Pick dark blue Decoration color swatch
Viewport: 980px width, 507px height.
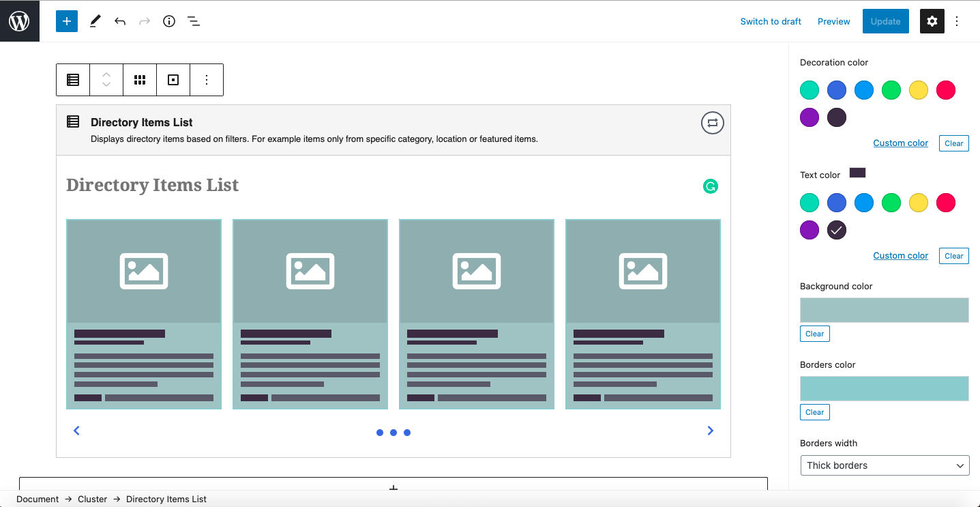(837, 90)
